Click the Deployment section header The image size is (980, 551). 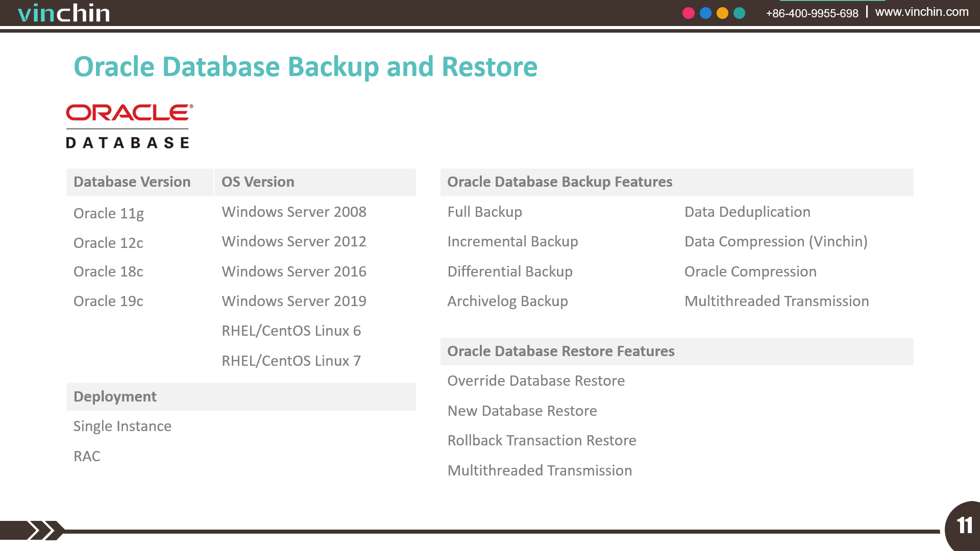click(x=241, y=397)
